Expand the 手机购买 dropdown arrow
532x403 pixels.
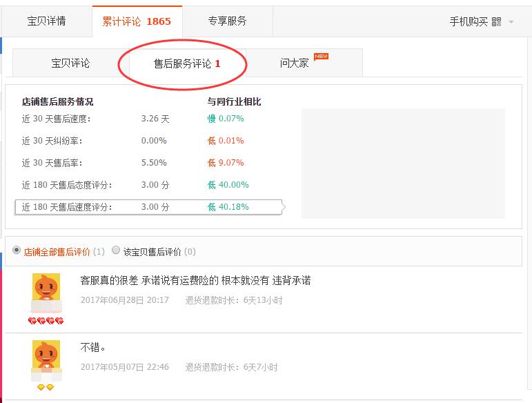[x=511, y=22]
